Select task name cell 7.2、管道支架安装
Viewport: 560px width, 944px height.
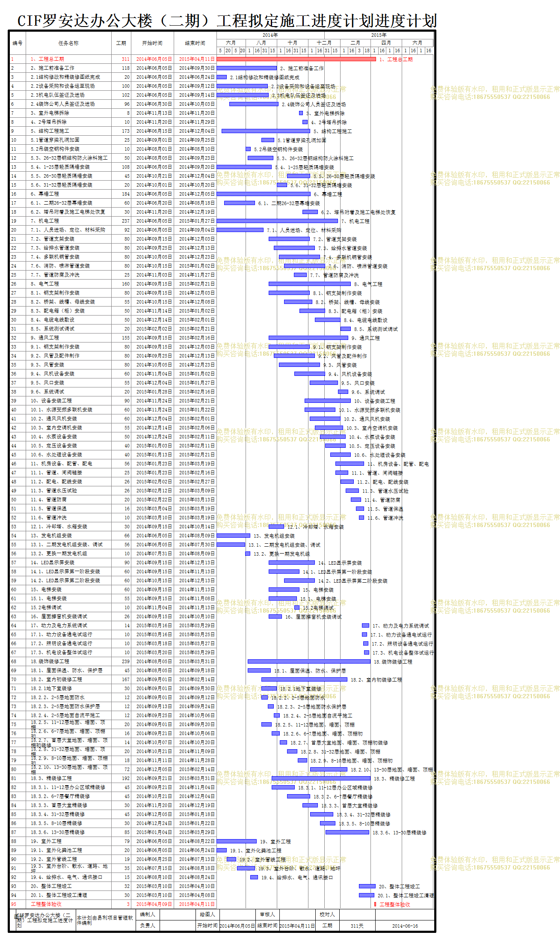[68, 239]
